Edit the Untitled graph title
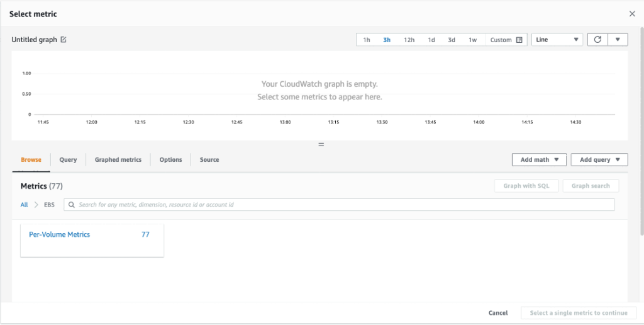Image resolution: width=644 pixels, height=325 pixels. click(64, 40)
